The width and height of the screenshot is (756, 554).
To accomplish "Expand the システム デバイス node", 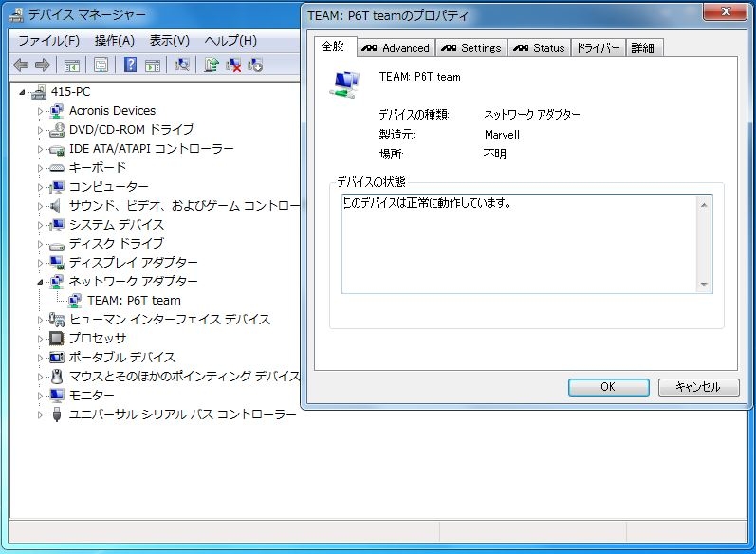I will click(40, 225).
